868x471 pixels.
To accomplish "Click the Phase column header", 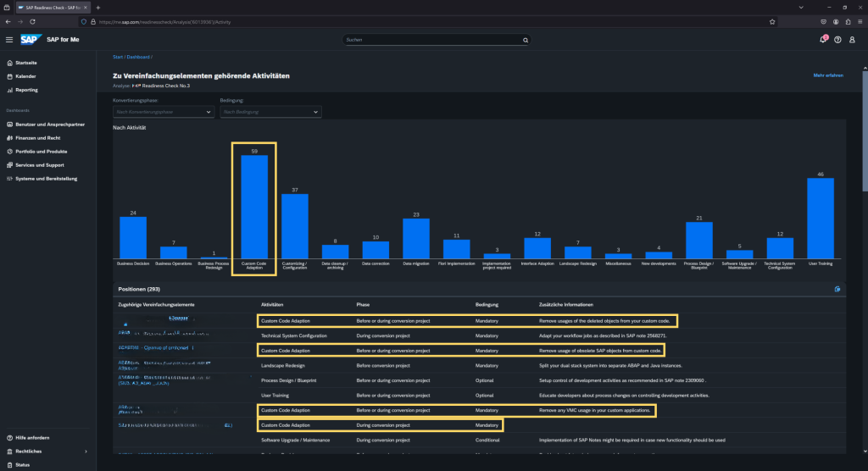I will [363, 304].
